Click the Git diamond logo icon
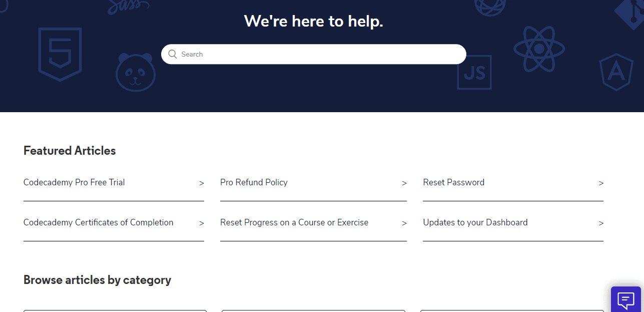 point(629,14)
